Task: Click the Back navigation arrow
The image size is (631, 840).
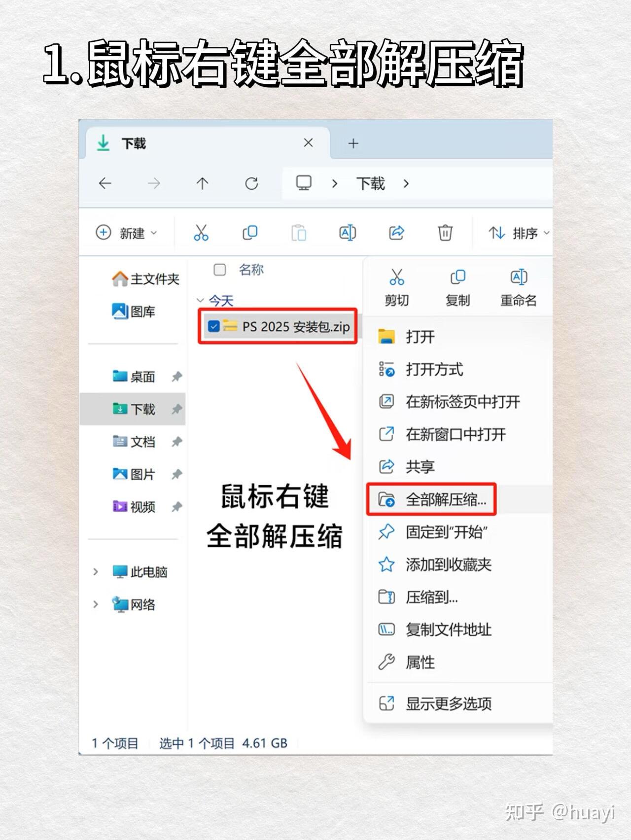Action: point(105,184)
